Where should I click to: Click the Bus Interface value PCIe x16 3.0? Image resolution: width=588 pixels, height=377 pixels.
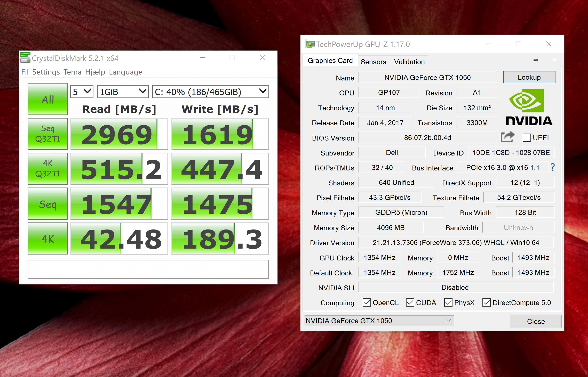(503, 167)
